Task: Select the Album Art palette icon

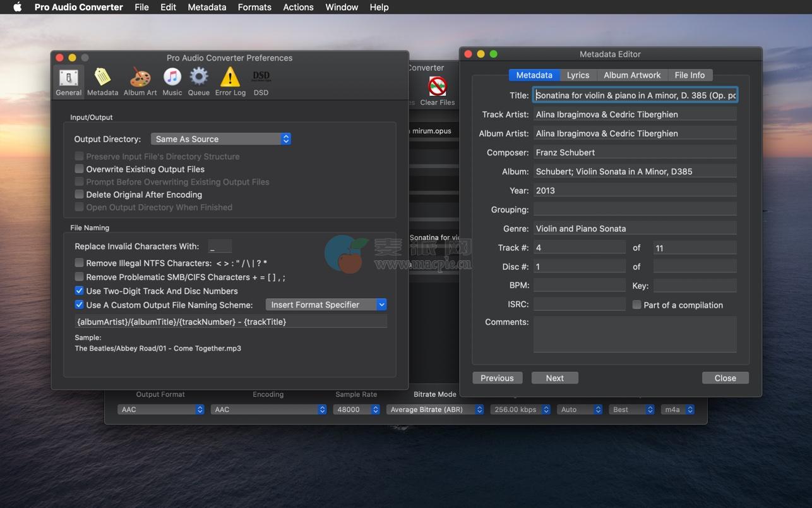Action: pos(140,82)
